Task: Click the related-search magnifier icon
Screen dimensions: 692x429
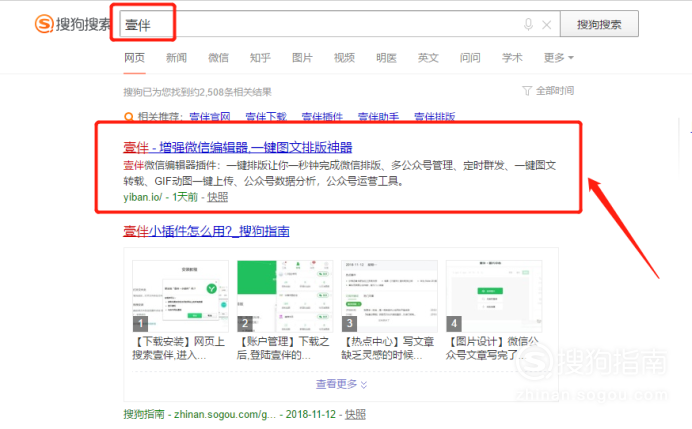Action: 128,117
